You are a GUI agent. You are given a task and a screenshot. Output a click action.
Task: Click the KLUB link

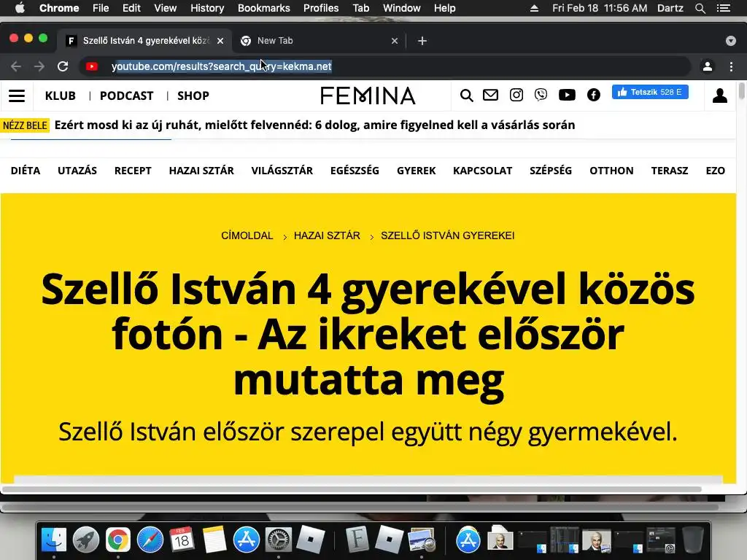click(x=61, y=96)
